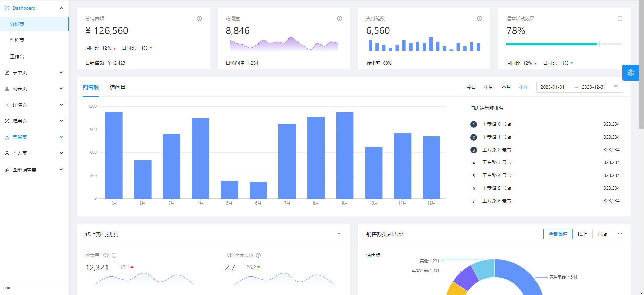Click 工专路 0 号店 ranking row
This screenshot has width=644, height=295.
[545, 124]
